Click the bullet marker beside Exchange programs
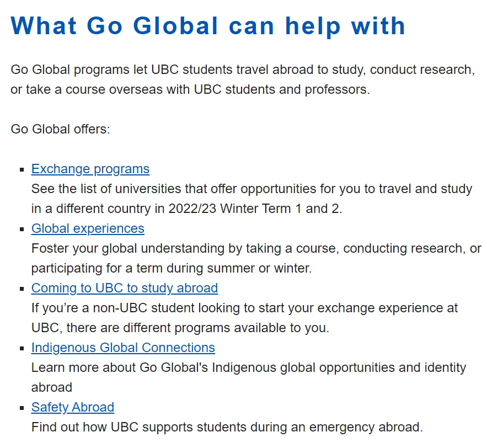 (22, 170)
